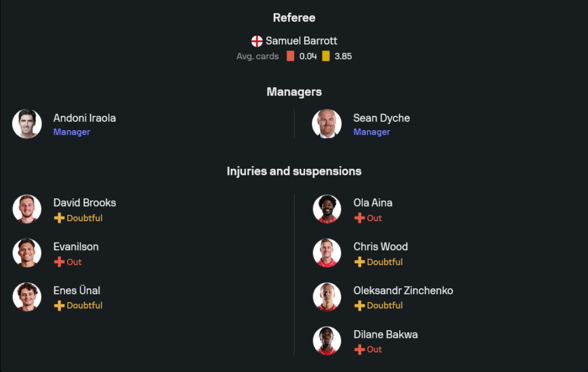588x372 pixels.
Task: Click the doubtful icon under Chris Wood
Action: coord(359,262)
